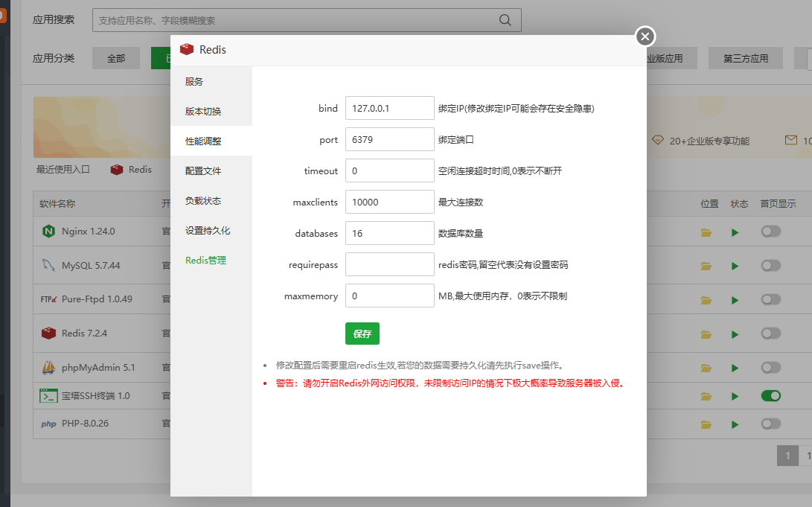
Task: Open phpMyAdmin folder location icon
Action: pos(706,369)
